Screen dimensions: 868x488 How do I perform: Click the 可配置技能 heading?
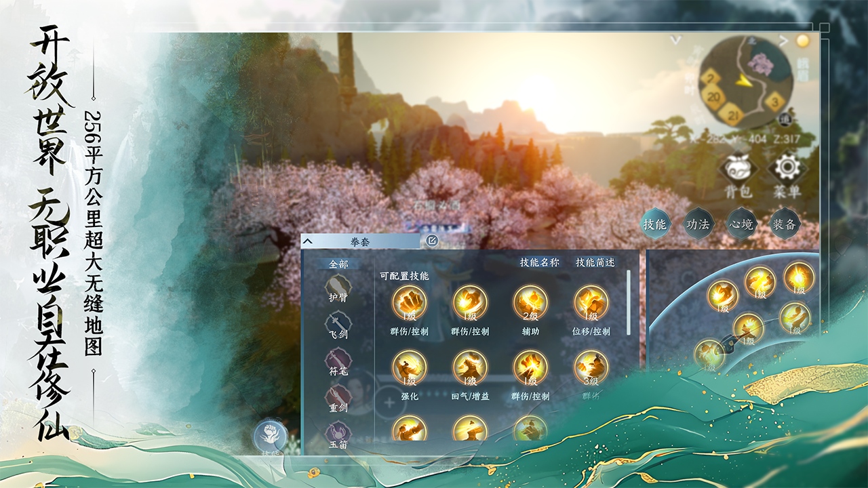click(404, 276)
